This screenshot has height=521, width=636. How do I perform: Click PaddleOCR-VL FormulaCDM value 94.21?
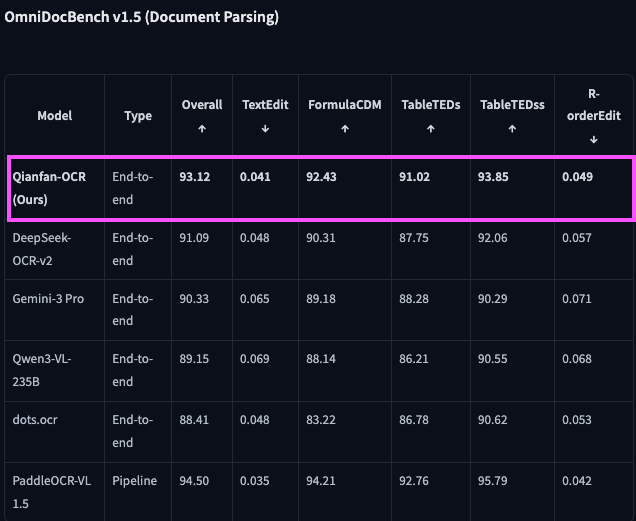click(x=321, y=481)
